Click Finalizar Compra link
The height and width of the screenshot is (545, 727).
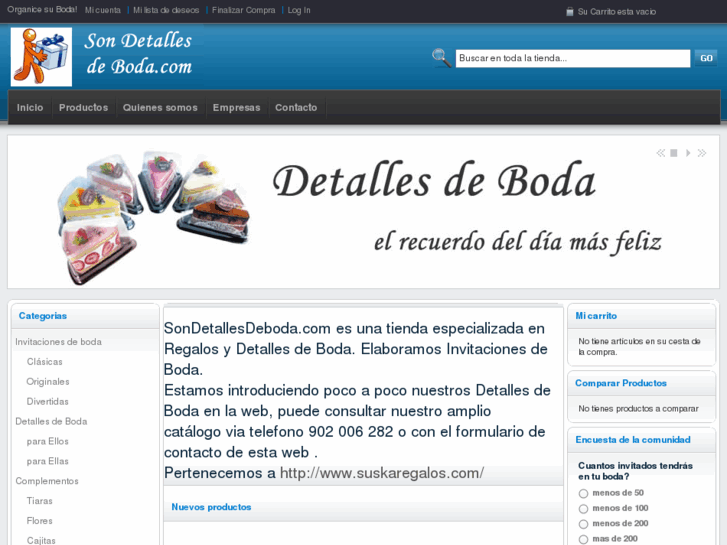[243, 10]
